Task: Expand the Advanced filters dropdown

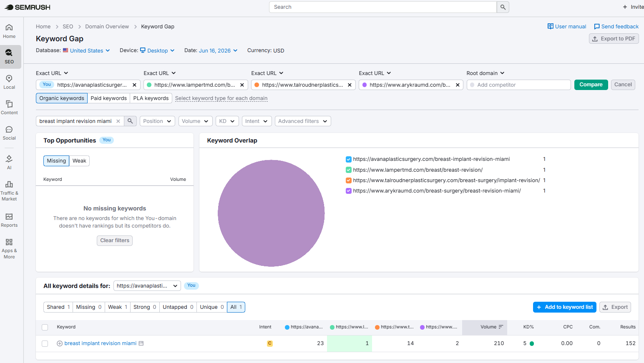Action: [x=303, y=121]
